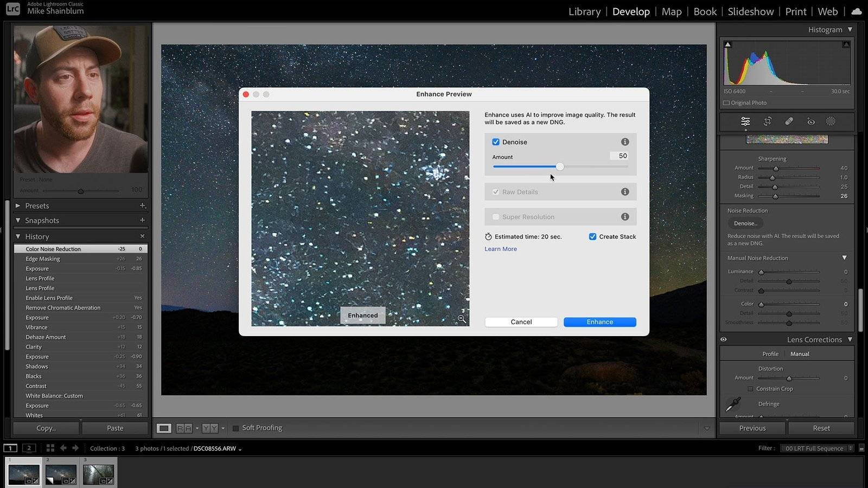The height and width of the screenshot is (488, 868).
Task: Adjust the Denoise Amount slider
Action: point(560,167)
